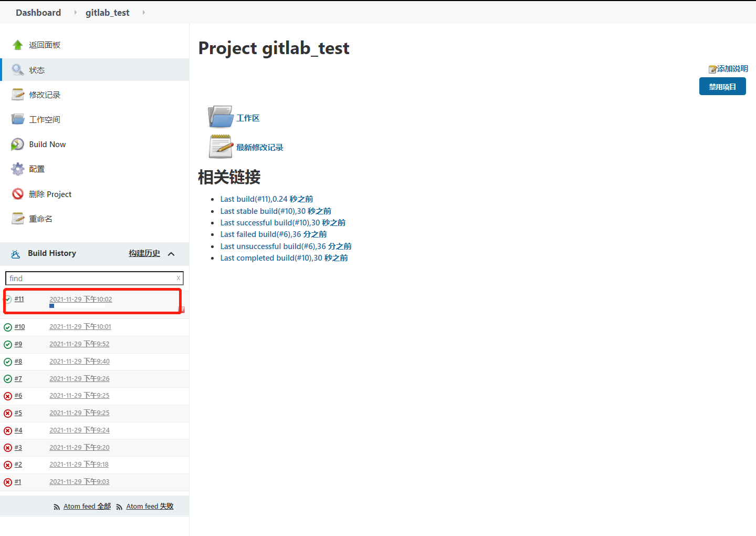756x536 pixels.
Task: Open the Last build(#11) link
Action: (267, 199)
